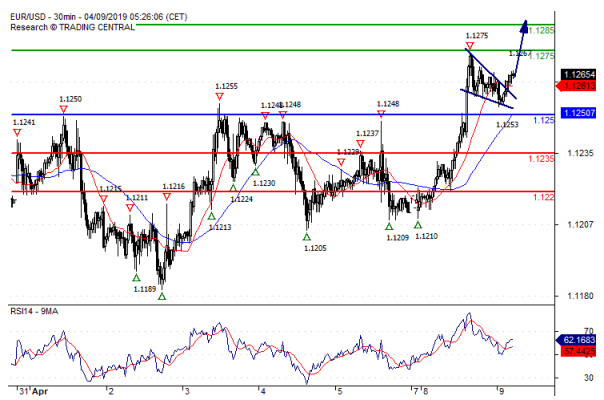Click the RSI value tag 62.1683
The image size is (604, 400).
click(x=578, y=340)
